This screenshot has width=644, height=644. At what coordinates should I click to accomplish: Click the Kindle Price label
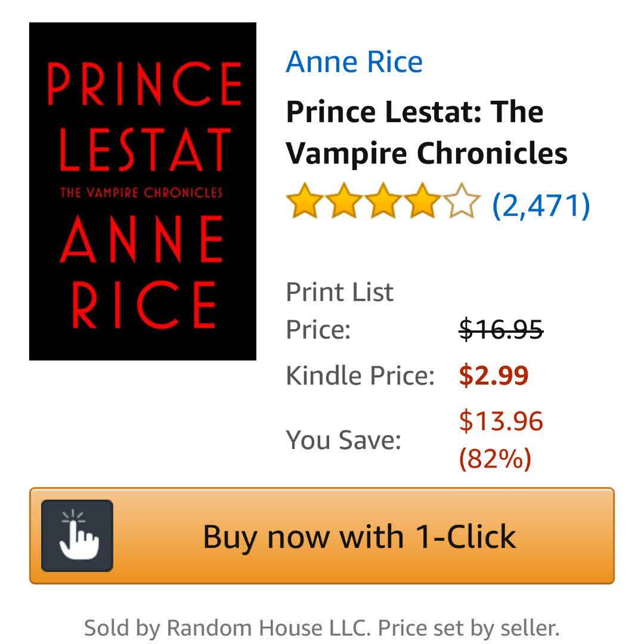click(360, 376)
